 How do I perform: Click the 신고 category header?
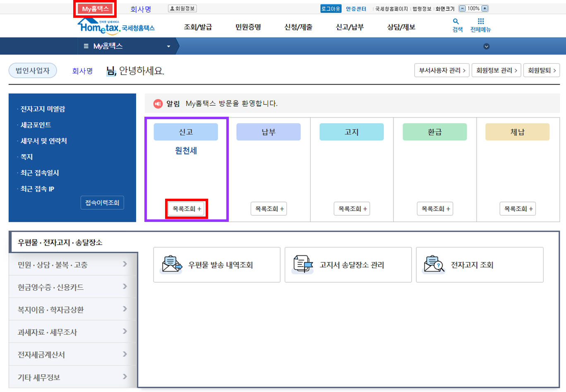pos(186,132)
